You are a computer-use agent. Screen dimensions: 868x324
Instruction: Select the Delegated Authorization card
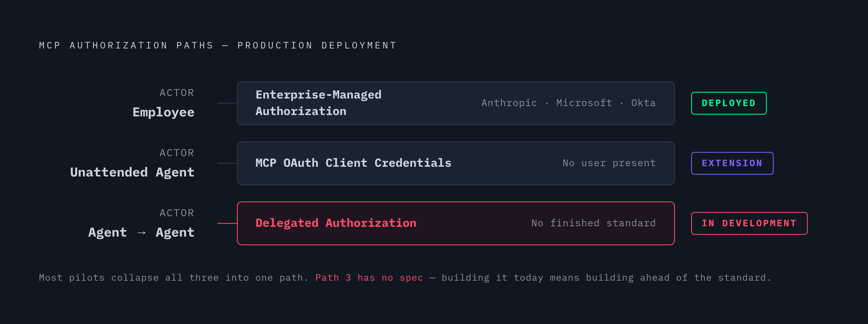tap(456, 223)
